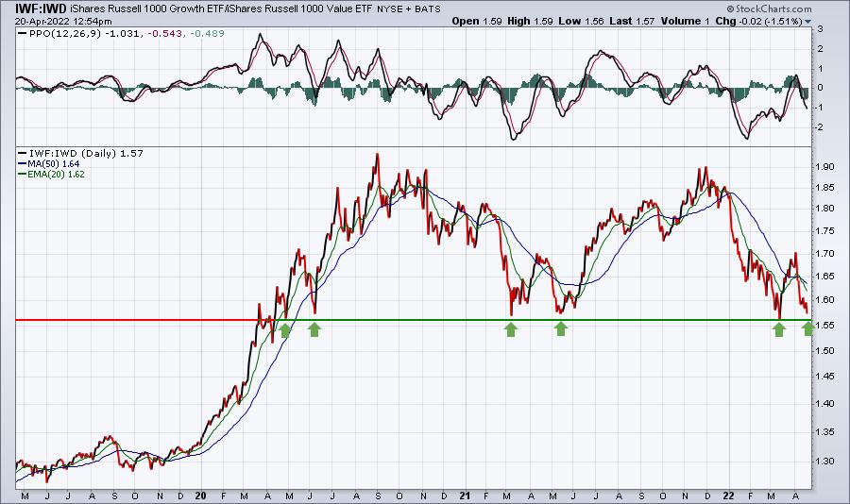Click the 20 year marker on the time axis
The width and height of the screenshot is (850, 504).
coord(200,496)
